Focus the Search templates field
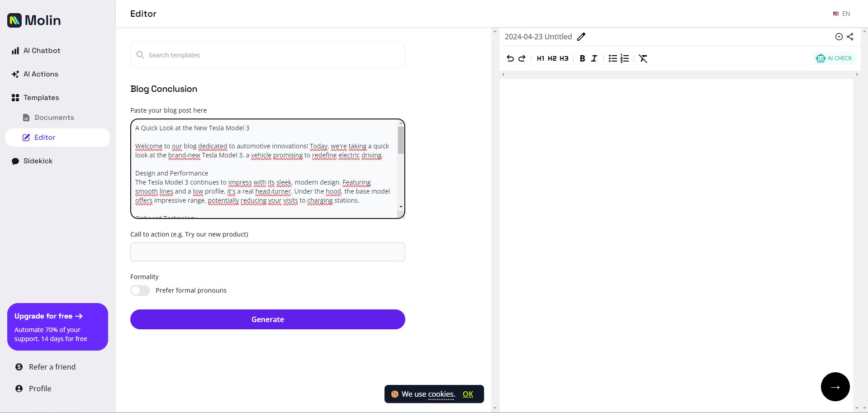 pyautogui.click(x=268, y=55)
